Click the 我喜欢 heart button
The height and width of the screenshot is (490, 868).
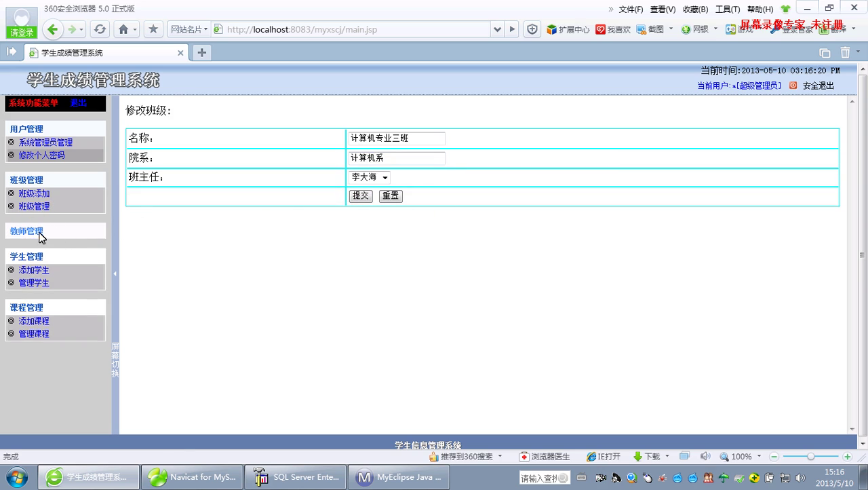point(613,29)
